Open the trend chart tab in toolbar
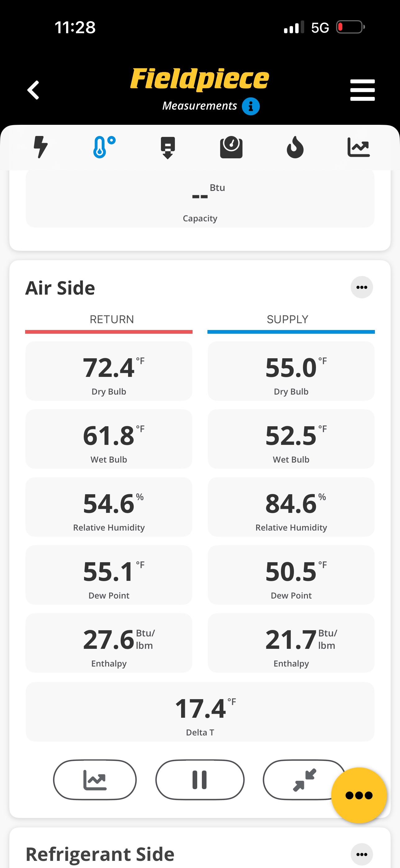 (x=358, y=147)
